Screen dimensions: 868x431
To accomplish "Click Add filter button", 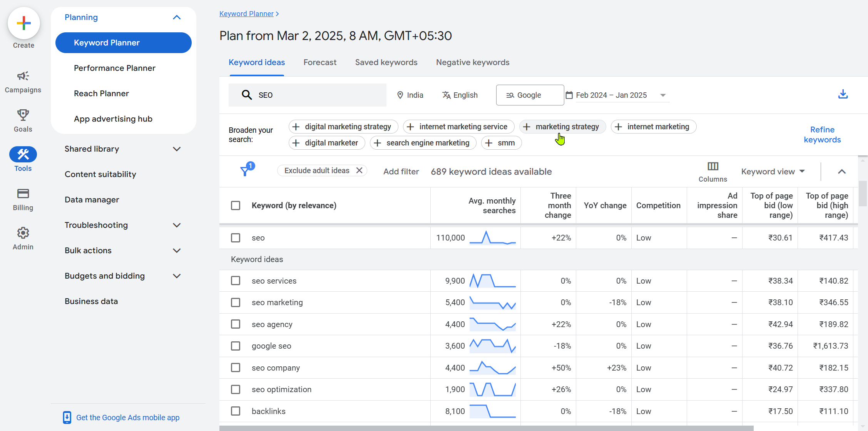I will click(x=401, y=172).
